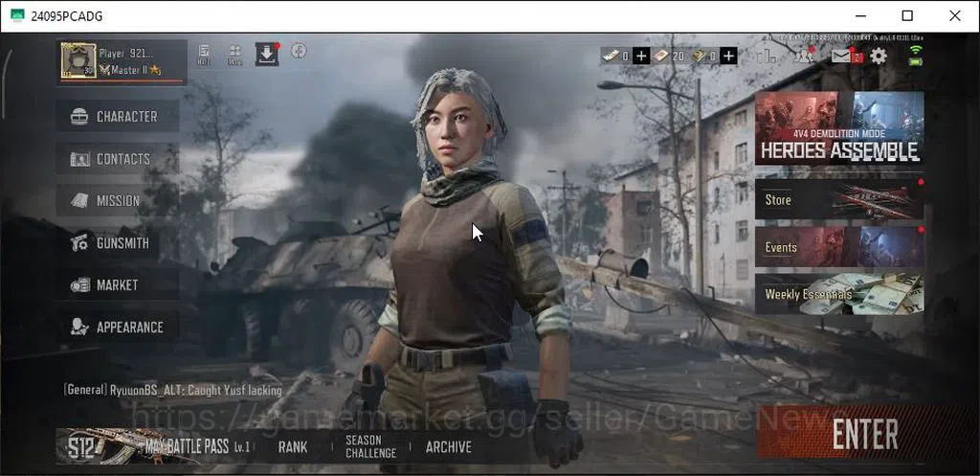Open the friends/team icon
The height and width of the screenshot is (476, 980).
(804, 57)
